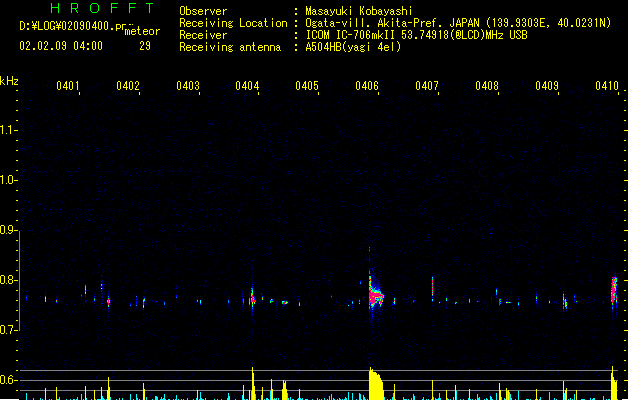629x400 pixels.
Task: Click the 0408 time marker
Action: click(x=487, y=86)
